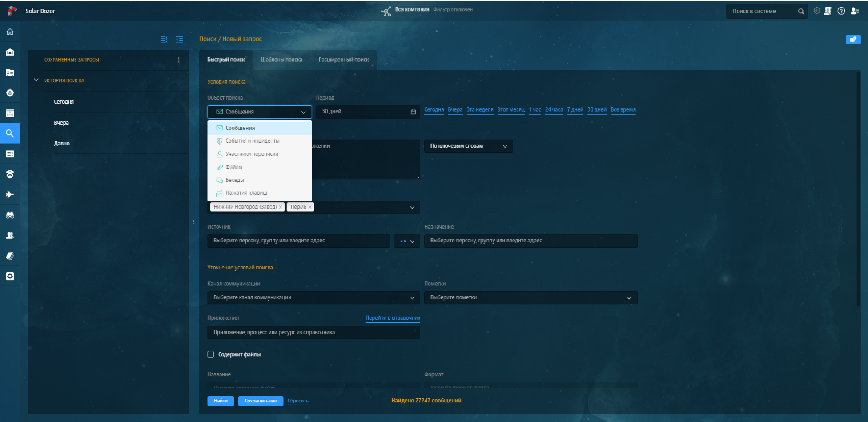Open the checklist icon in sidebar
Viewport: 868px width, 422px height.
[x=10, y=154]
